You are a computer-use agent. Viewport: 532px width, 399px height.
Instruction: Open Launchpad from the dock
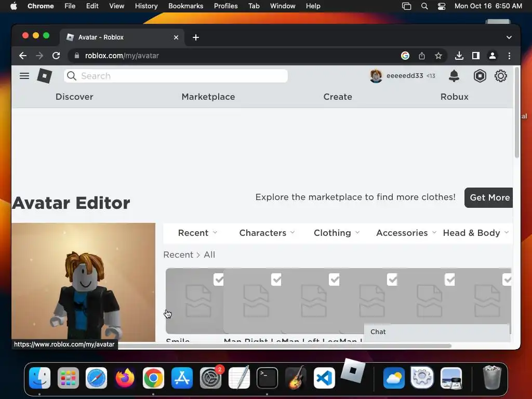pos(68,378)
